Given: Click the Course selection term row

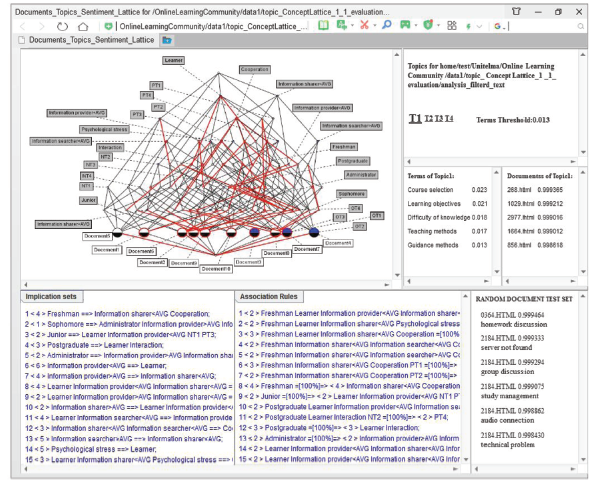Looking at the screenshot, I should [447, 190].
